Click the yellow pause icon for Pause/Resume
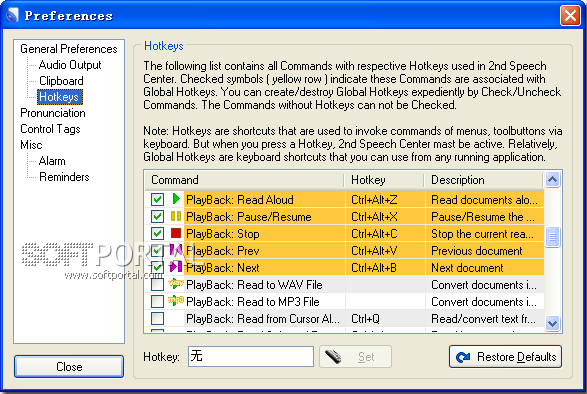Viewport: 587px width, 394px height. tap(176, 216)
